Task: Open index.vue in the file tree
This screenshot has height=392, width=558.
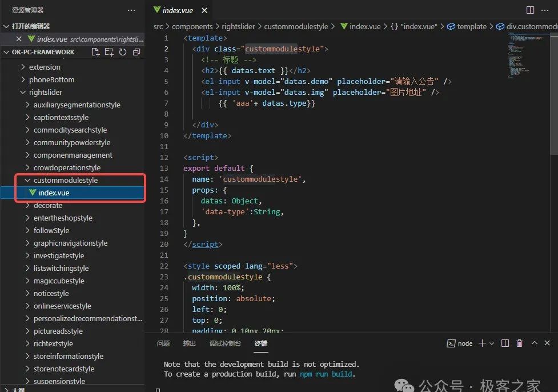Action: click(x=73, y=193)
